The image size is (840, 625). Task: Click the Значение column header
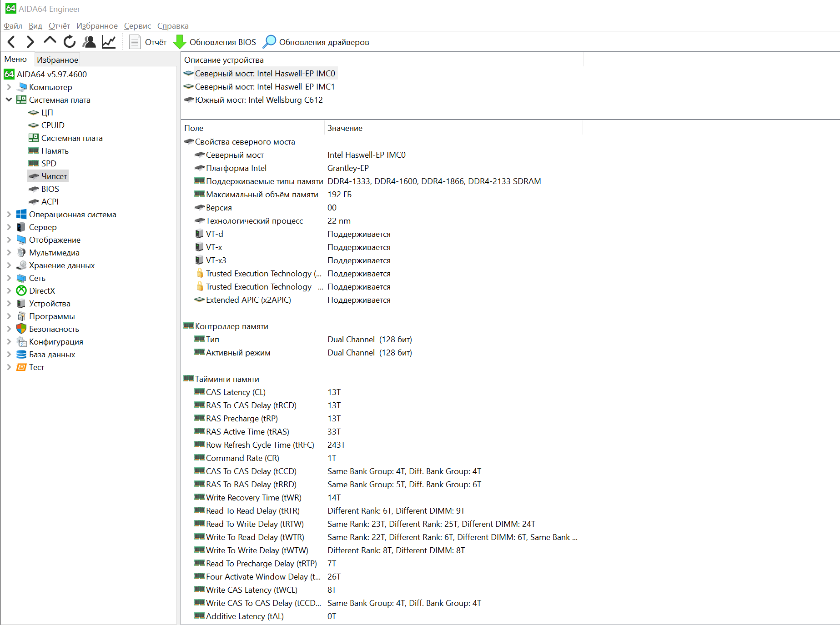(x=453, y=128)
